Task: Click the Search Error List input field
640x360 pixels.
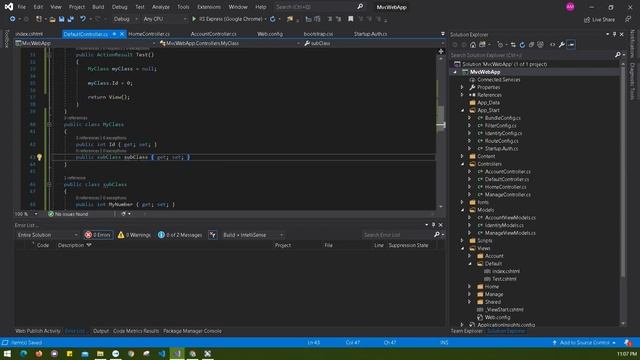Action: pos(397,235)
